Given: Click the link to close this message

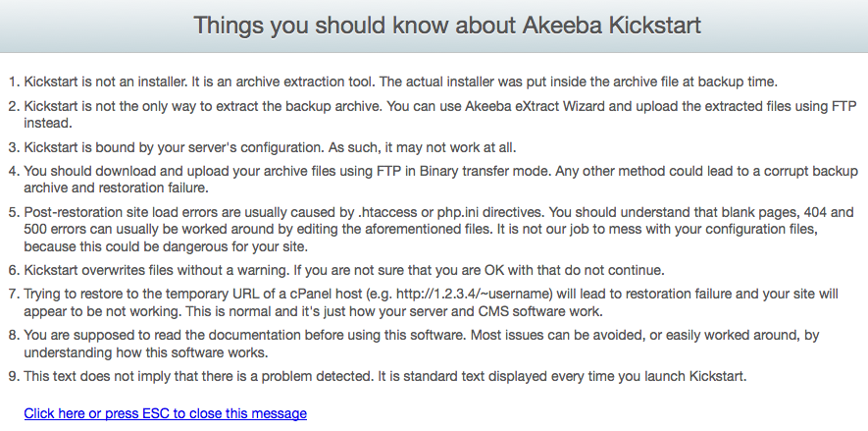Looking at the screenshot, I should click(x=165, y=413).
